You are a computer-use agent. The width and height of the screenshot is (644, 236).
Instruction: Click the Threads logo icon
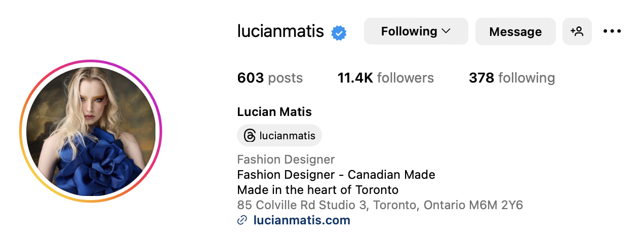click(x=250, y=136)
